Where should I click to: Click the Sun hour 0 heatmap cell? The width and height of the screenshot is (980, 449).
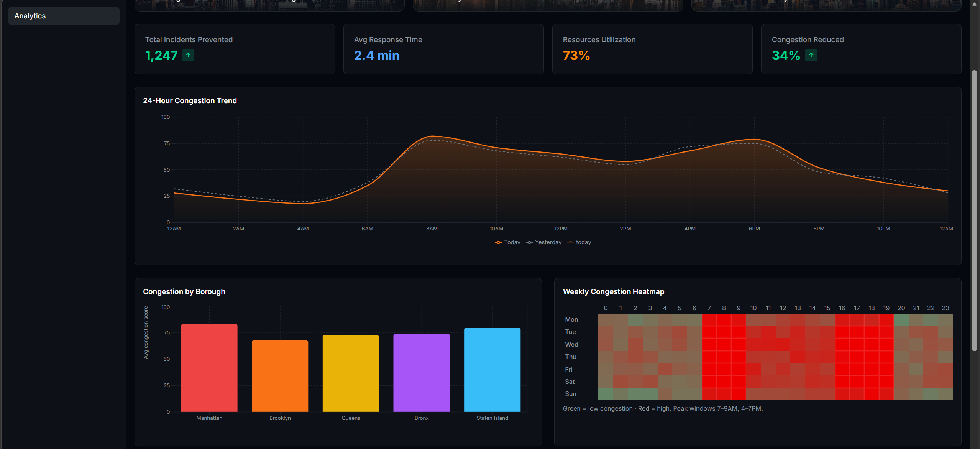point(606,394)
